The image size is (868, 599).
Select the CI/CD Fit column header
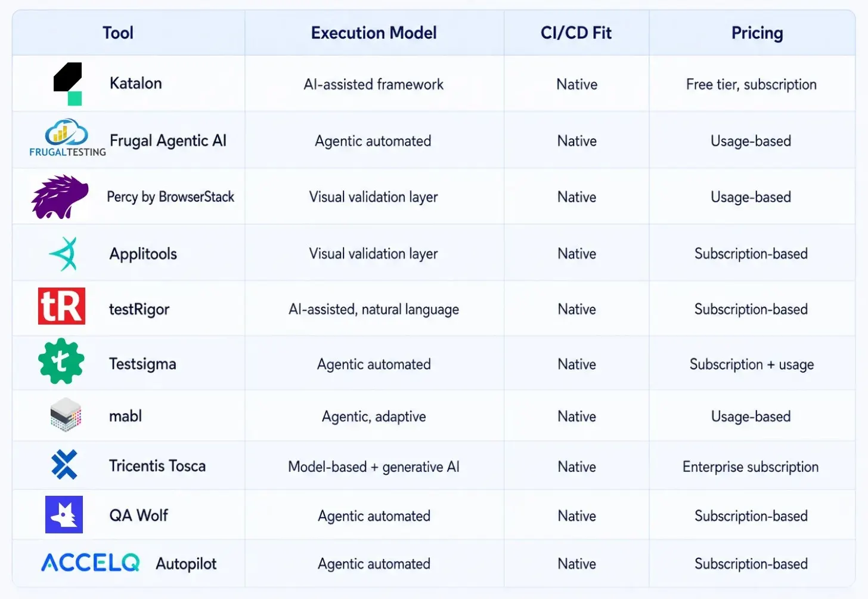pos(576,33)
